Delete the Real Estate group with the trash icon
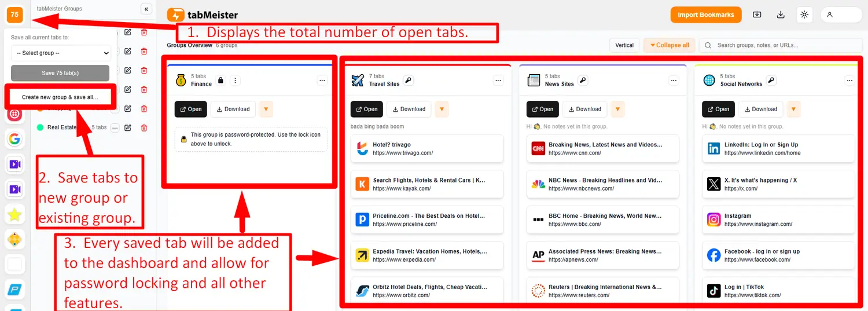The height and width of the screenshot is (311, 868). pyautogui.click(x=144, y=127)
